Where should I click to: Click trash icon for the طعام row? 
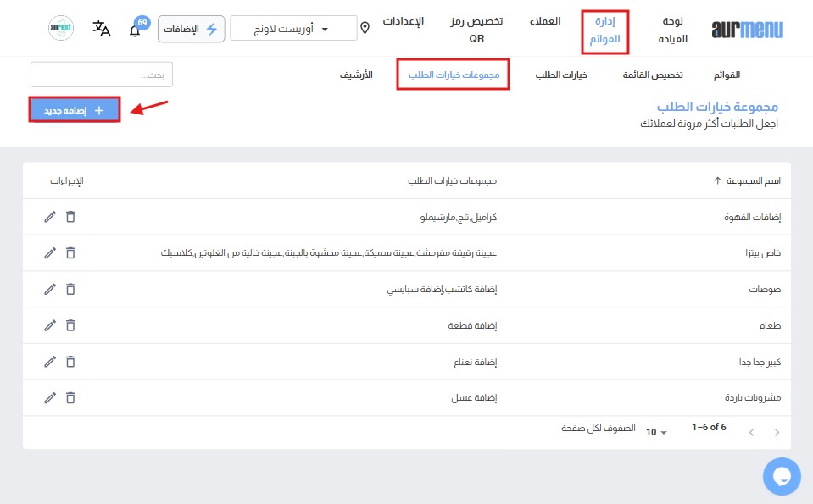70,324
